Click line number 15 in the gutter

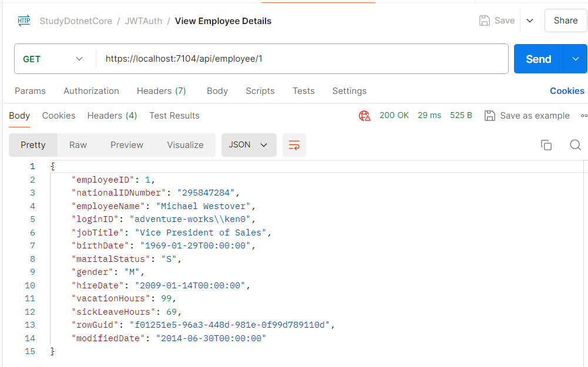[x=30, y=351]
